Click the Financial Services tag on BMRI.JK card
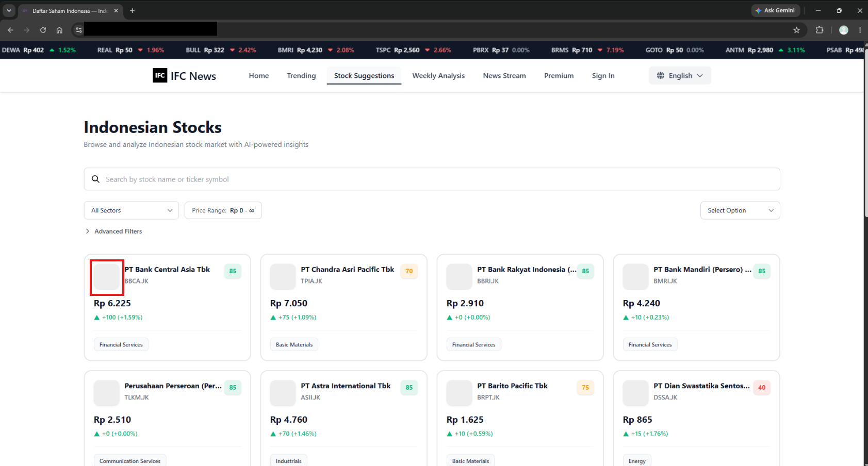This screenshot has width=868, height=466. (x=650, y=344)
